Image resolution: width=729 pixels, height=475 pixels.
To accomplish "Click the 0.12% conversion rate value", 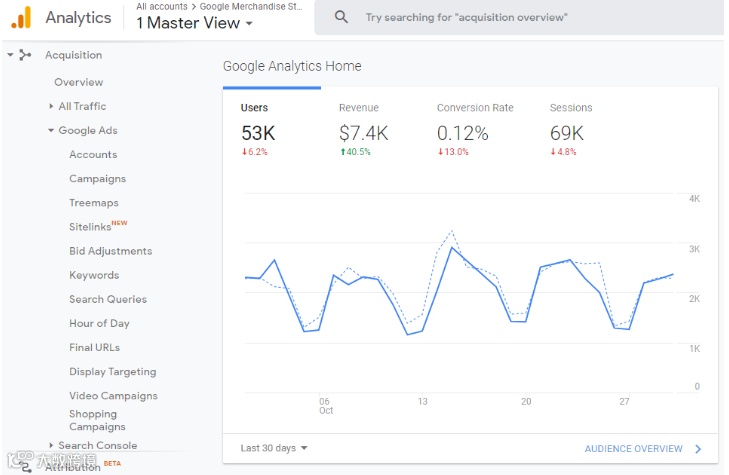I will (x=463, y=133).
